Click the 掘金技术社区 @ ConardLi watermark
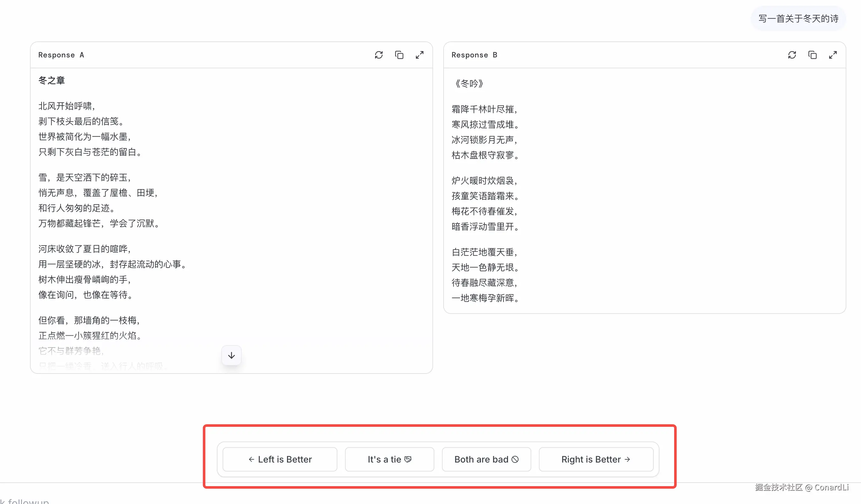Image resolution: width=861 pixels, height=504 pixels. pyautogui.click(x=802, y=487)
